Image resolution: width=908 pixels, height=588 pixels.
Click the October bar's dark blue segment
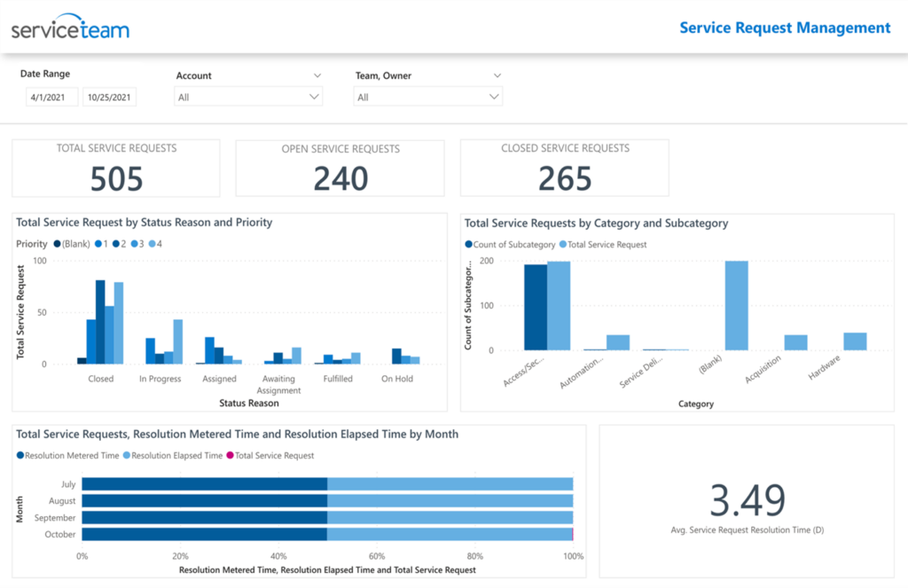(205, 534)
